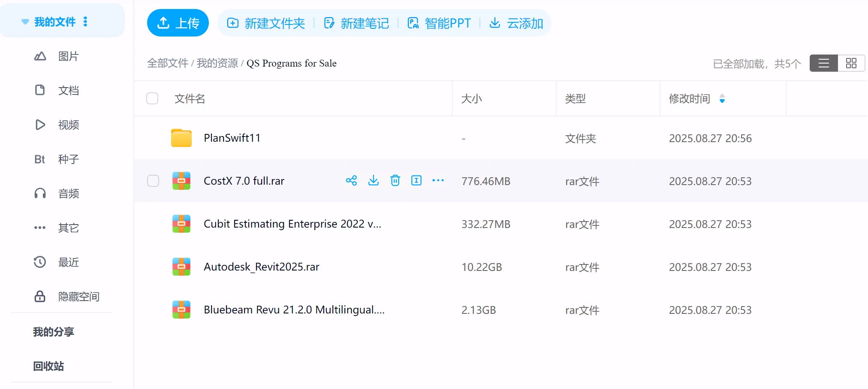
Task: Tick the checkbox for CostX 7.0 full.rar
Action: 153,180
